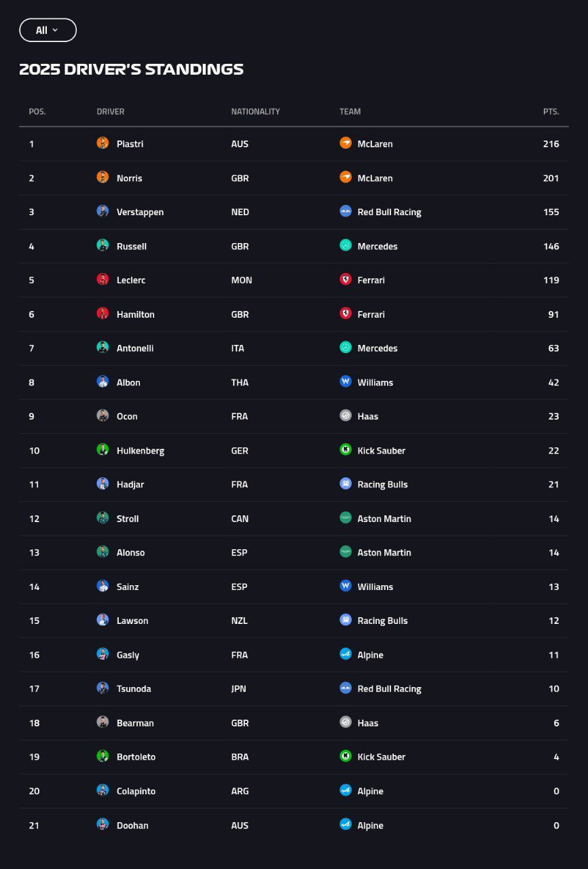
Task: Click the Racing Bulls logo beside Hadjar
Action: (x=346, y=484)
